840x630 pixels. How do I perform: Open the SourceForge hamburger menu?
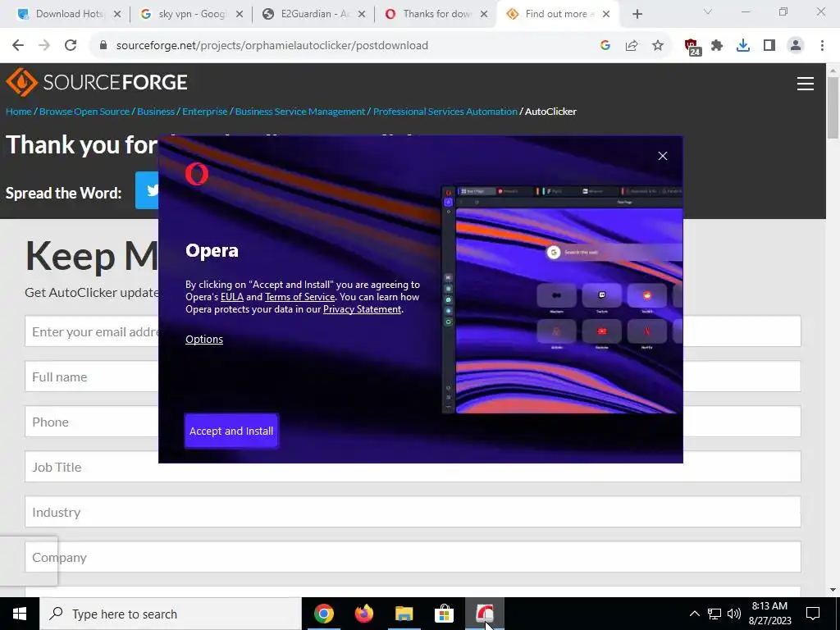coord(806,84)
